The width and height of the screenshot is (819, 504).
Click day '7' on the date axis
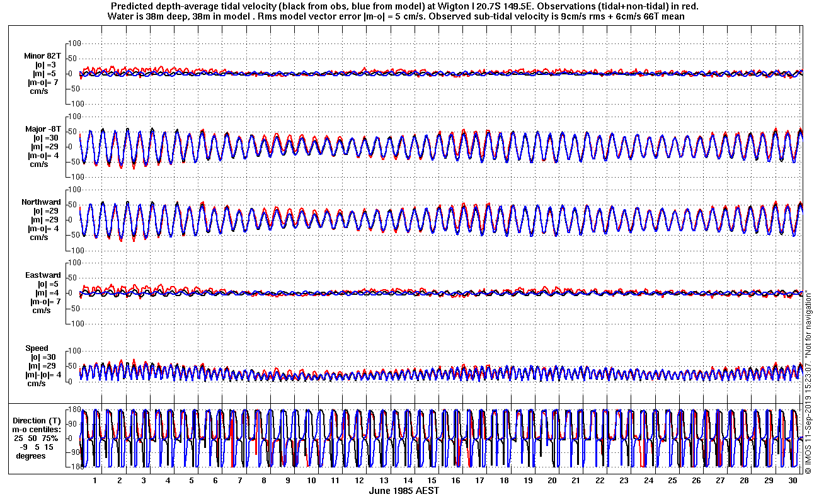239,481
